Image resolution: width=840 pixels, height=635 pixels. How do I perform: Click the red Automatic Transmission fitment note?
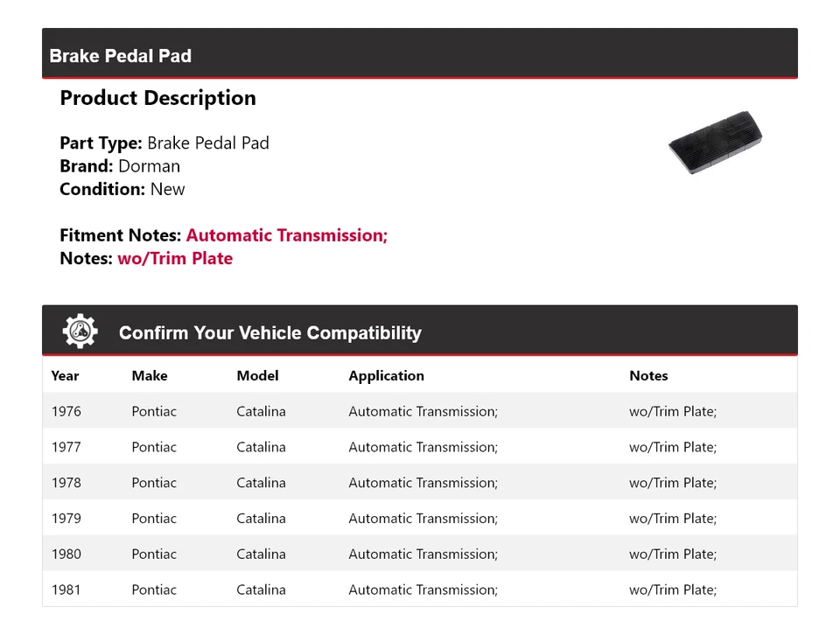coord(287,235)
